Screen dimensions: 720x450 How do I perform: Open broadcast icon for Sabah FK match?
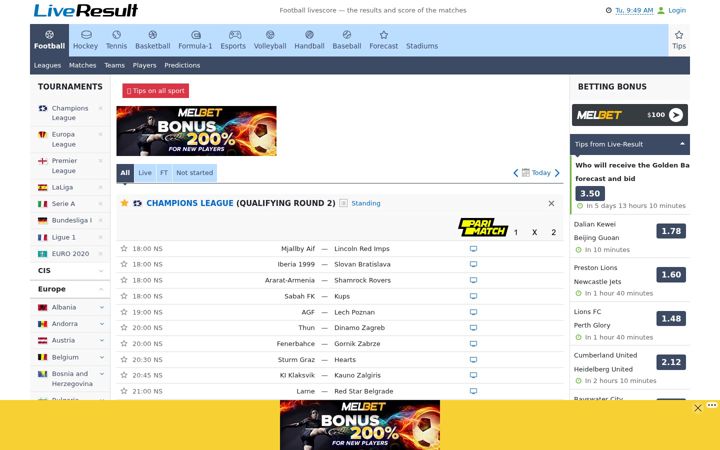tap(473, 296)
